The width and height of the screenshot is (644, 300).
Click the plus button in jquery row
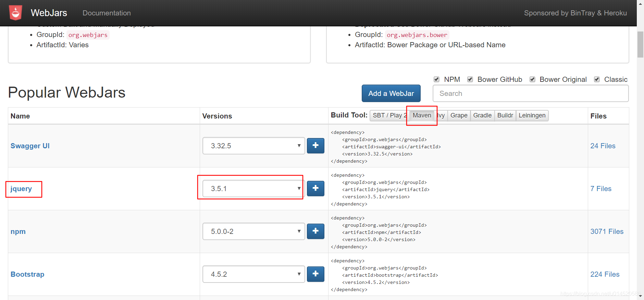(x=315, y=189)
